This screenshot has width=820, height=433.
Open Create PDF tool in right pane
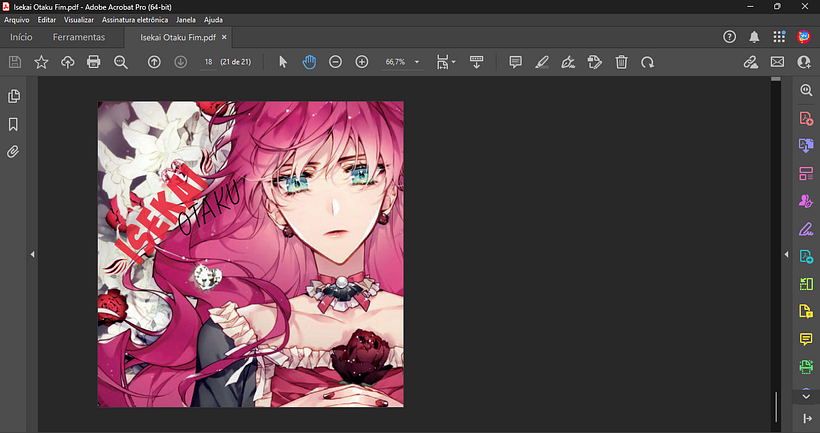[x=806, y=118]
